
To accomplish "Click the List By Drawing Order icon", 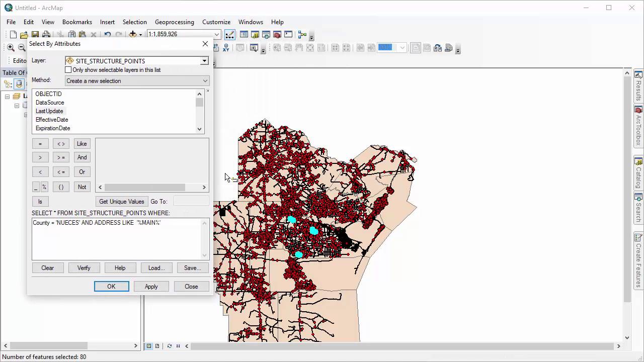I will click(8, 84).
